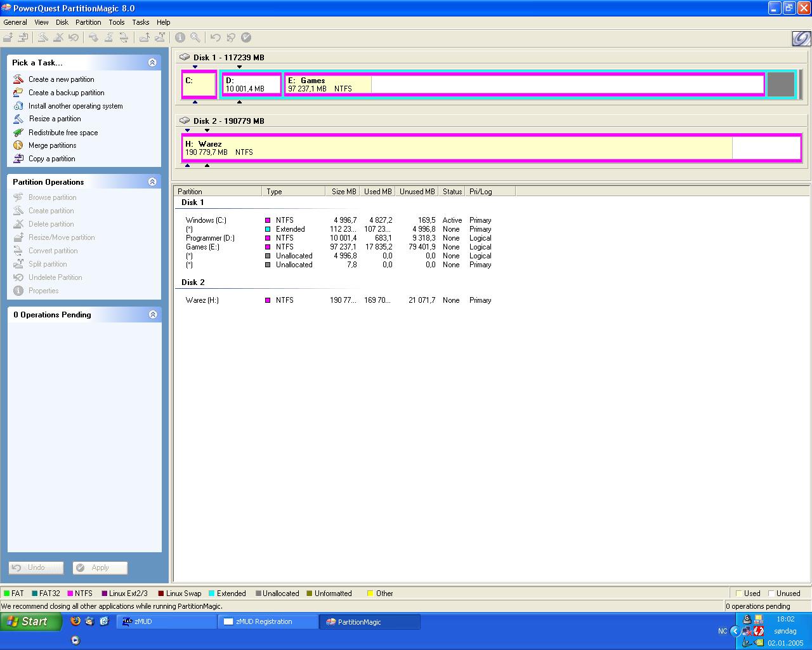Viewport: 812px width, 650px height.
Task: Select the E: Games partition in disk map
Action: tap(524, 84)
